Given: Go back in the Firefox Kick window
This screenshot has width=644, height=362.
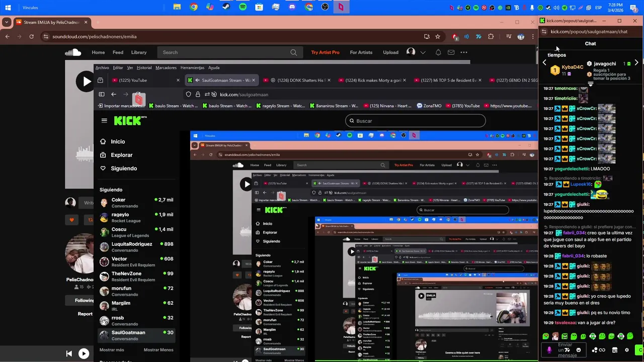Looking at the screenshot, I should tap(114, 94).
